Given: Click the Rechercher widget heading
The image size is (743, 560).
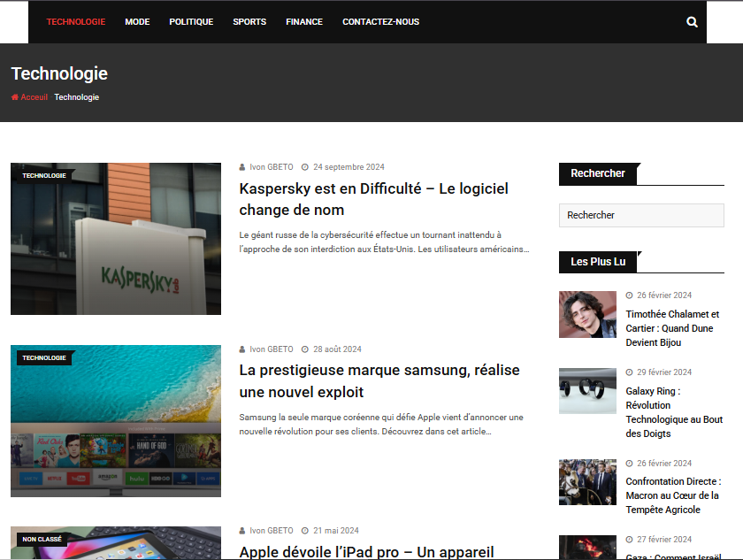Looking at the screenshot, I should [x=598, y=174].
